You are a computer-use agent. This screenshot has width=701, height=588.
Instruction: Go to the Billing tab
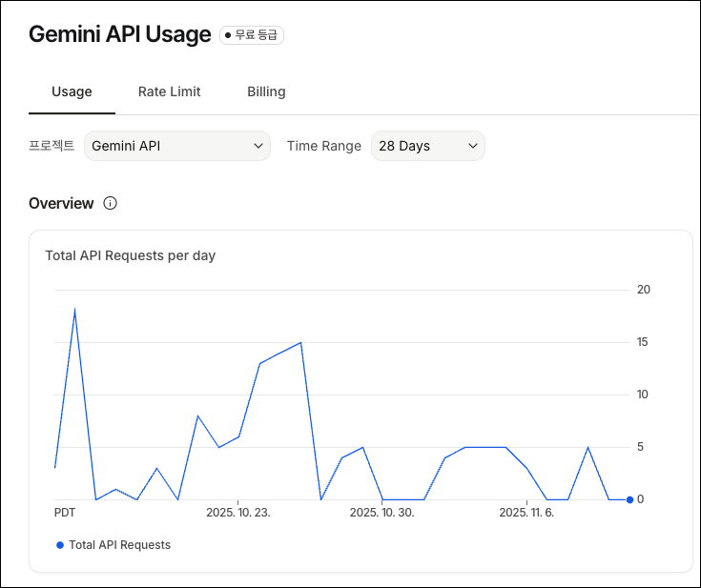click(x=266, y=91)
